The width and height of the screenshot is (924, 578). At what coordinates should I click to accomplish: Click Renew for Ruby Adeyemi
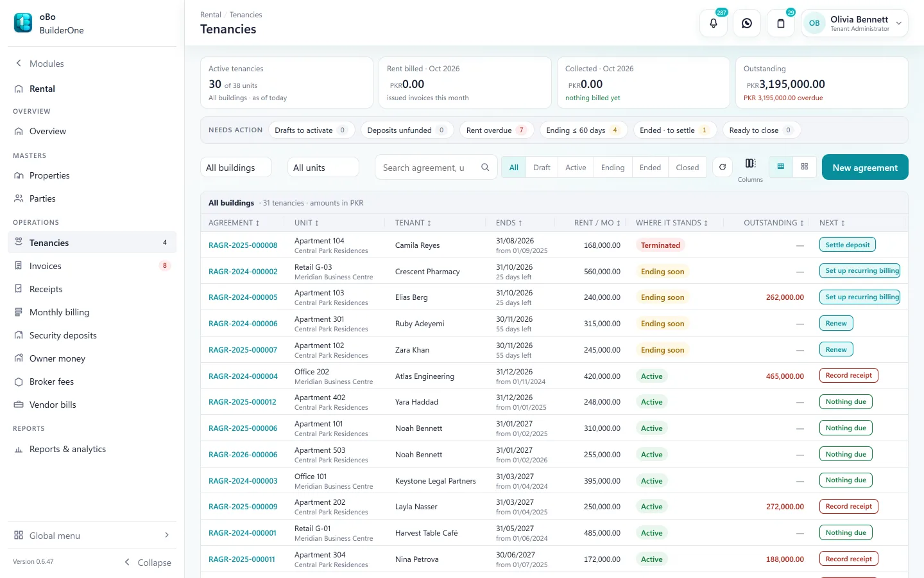coord(836,323)
